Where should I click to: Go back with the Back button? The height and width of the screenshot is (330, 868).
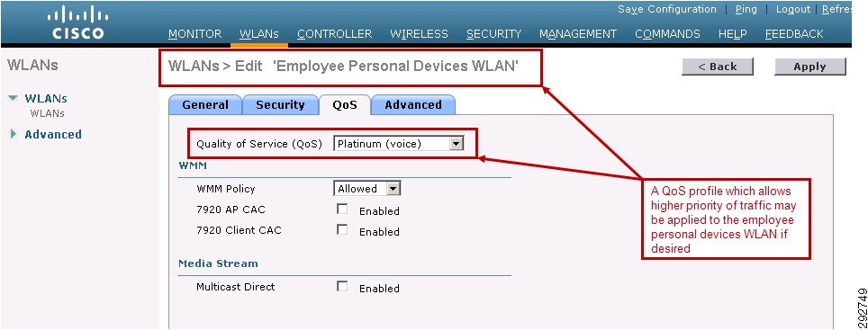point(718,67)
